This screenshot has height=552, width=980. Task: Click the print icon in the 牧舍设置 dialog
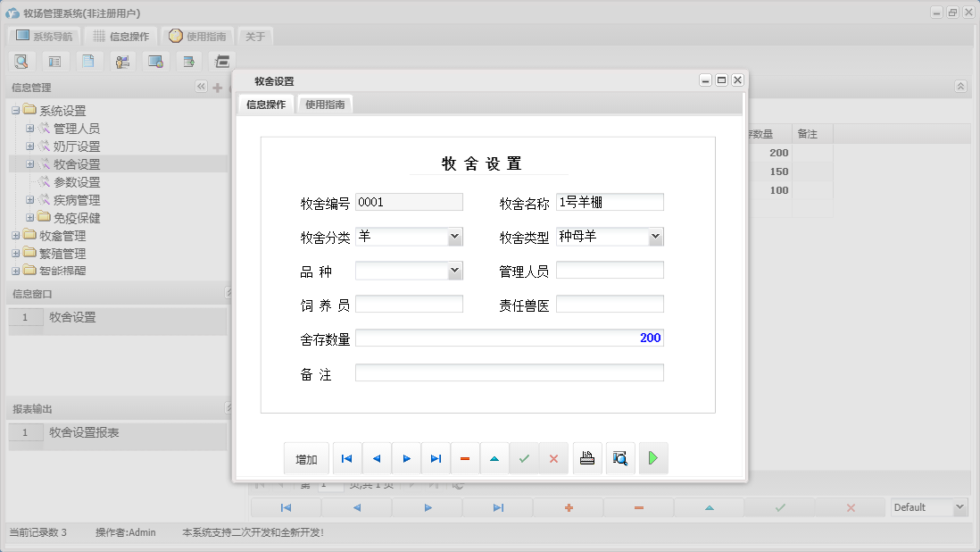coord(587,457)
